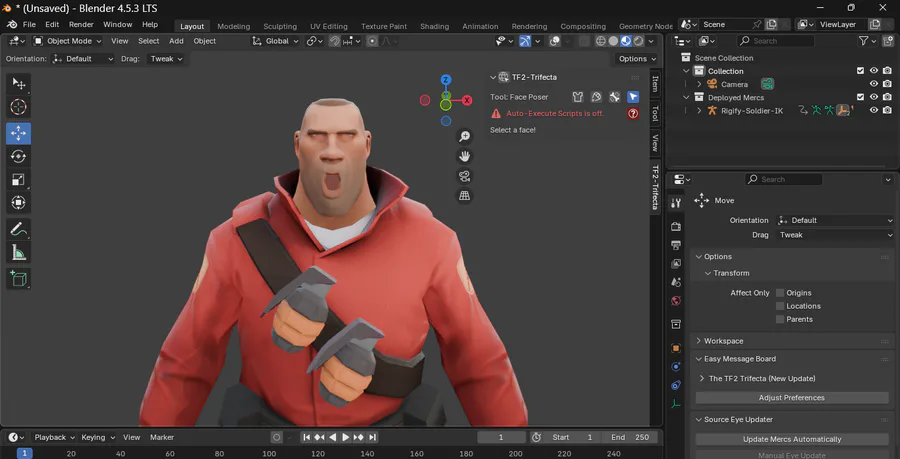
Task: Open the Global transform orientation dropdown
Action: tap(276, 41)
